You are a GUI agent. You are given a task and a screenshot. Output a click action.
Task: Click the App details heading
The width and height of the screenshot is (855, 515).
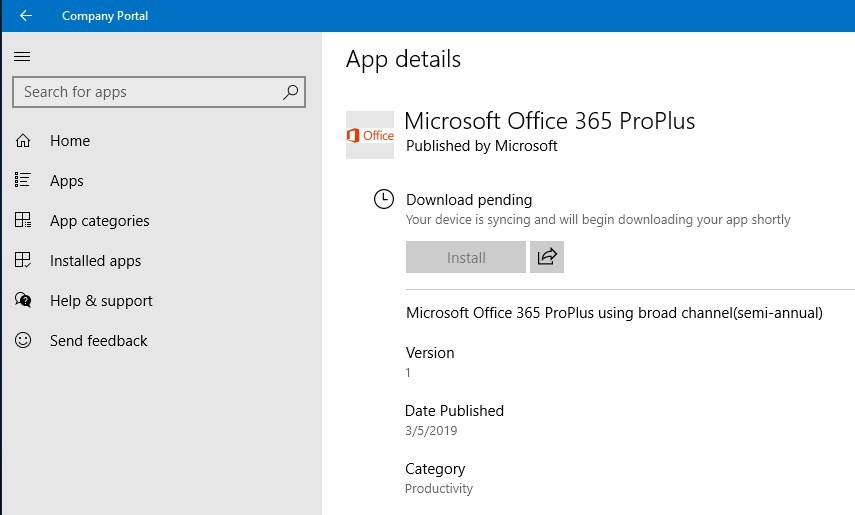point(404,59)
